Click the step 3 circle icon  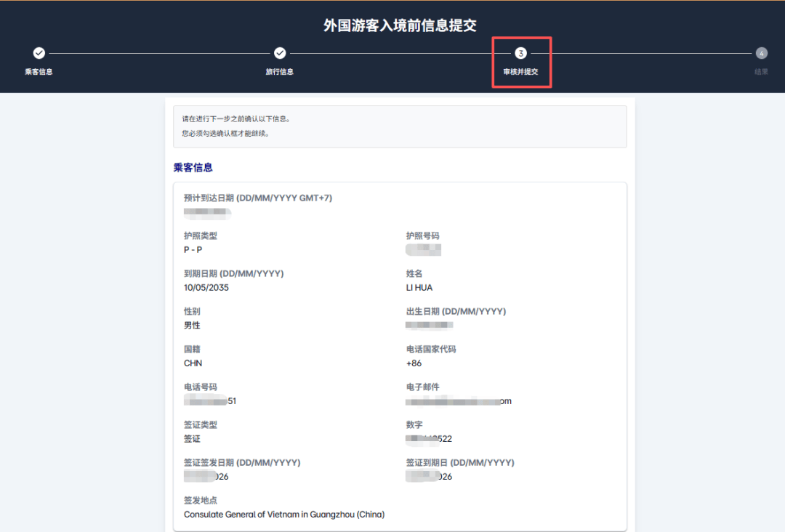click(x=520, y=53)
